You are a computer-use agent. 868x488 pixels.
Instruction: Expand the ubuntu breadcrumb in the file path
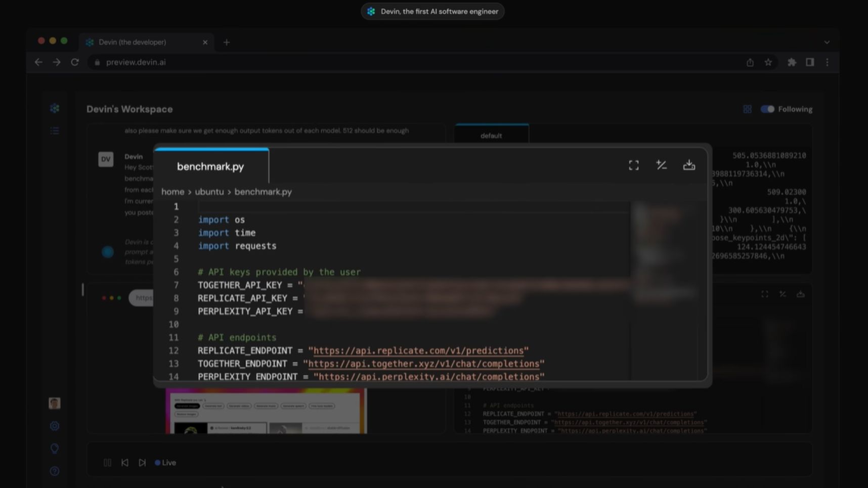(209, 192)
